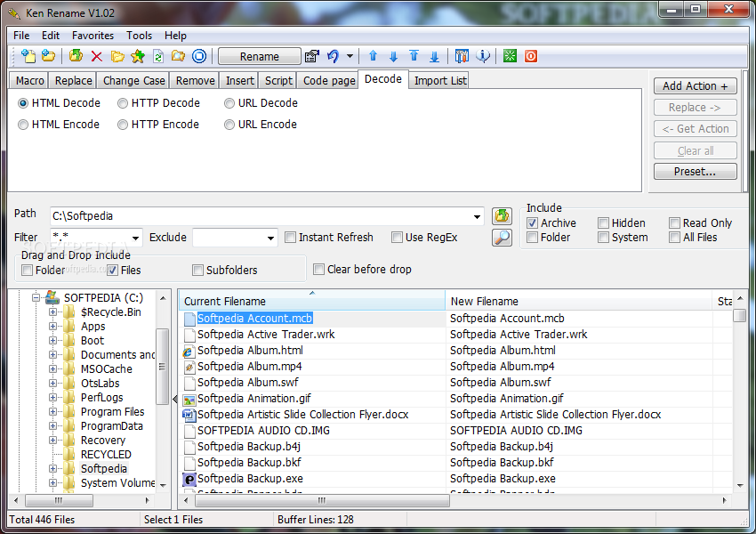Select the HTTP Decode radio button
Image resolution: width=756 pixels, height=534 pixels.
point(123,103)
